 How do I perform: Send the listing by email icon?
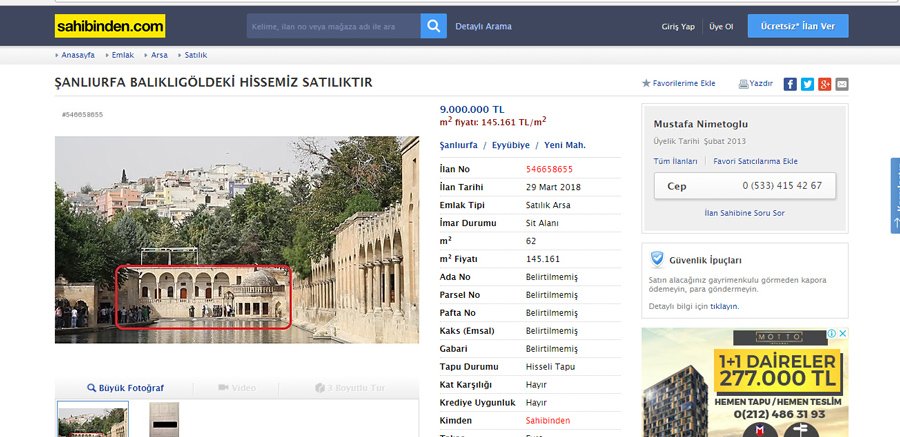[x=842, y=84]
